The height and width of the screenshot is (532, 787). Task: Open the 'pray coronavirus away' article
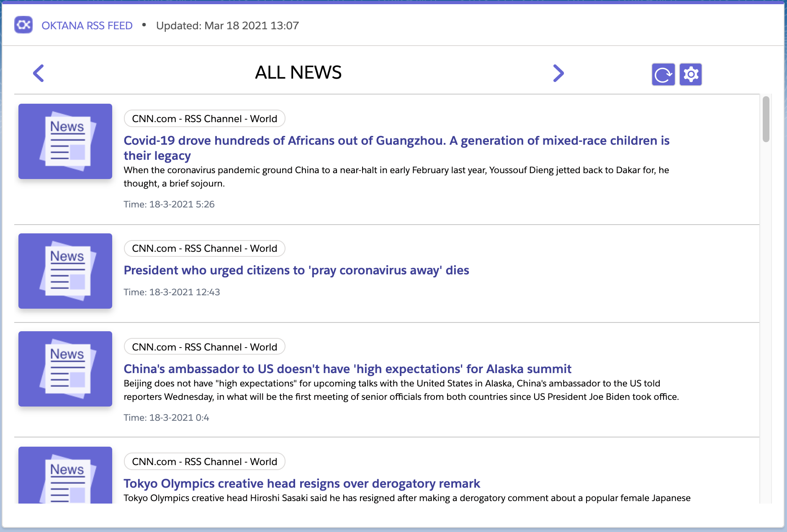click(296, 271)
